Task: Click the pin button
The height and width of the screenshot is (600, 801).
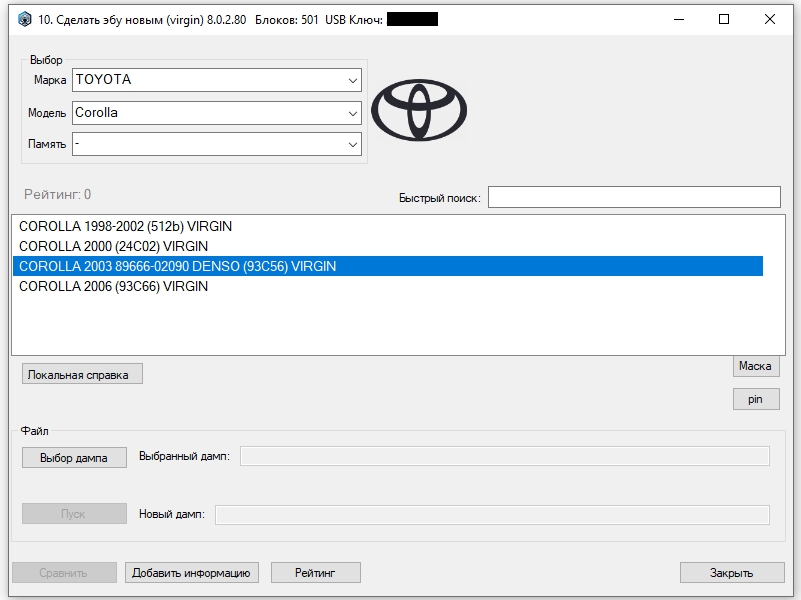Action: tap(756, 399)
